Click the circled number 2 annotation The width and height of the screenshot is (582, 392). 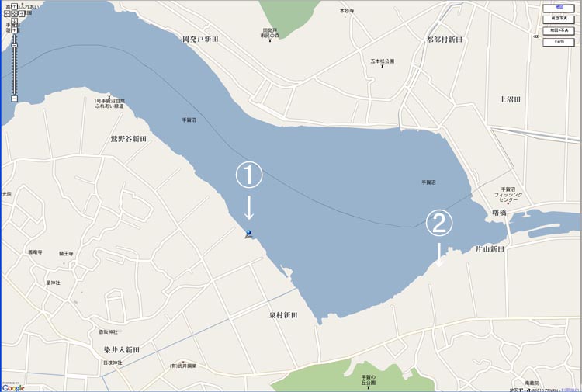click(439, 224)
